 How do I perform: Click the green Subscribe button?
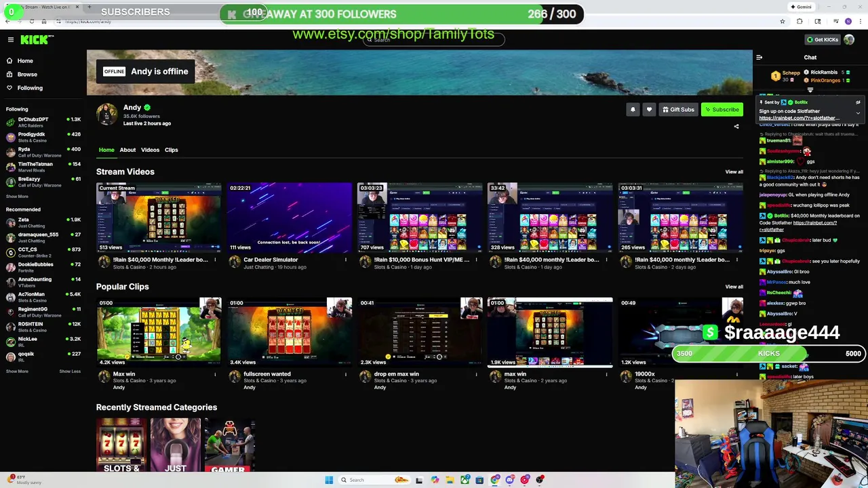pyautogui.click(x=722, y=110)
